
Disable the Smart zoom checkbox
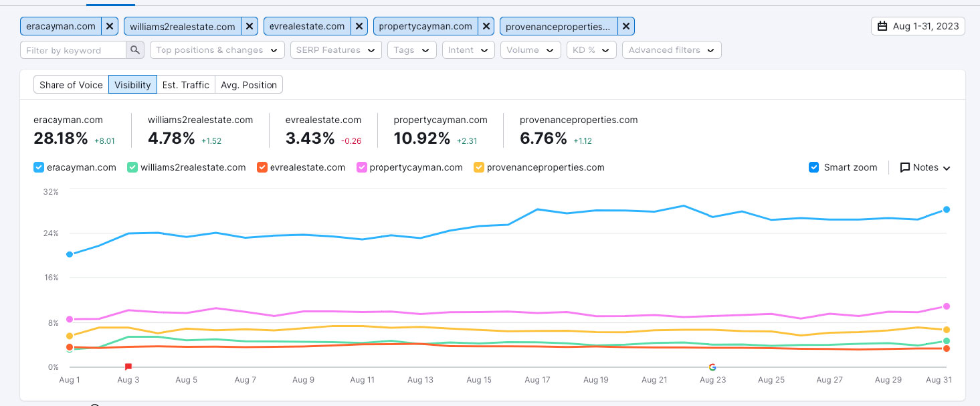point(814,167)
